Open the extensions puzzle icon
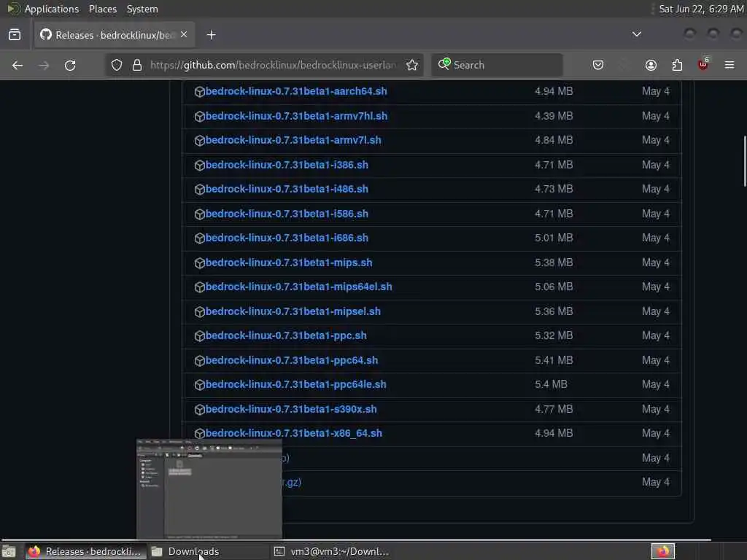This screenshot has width=747, height=560. point(677,65)
